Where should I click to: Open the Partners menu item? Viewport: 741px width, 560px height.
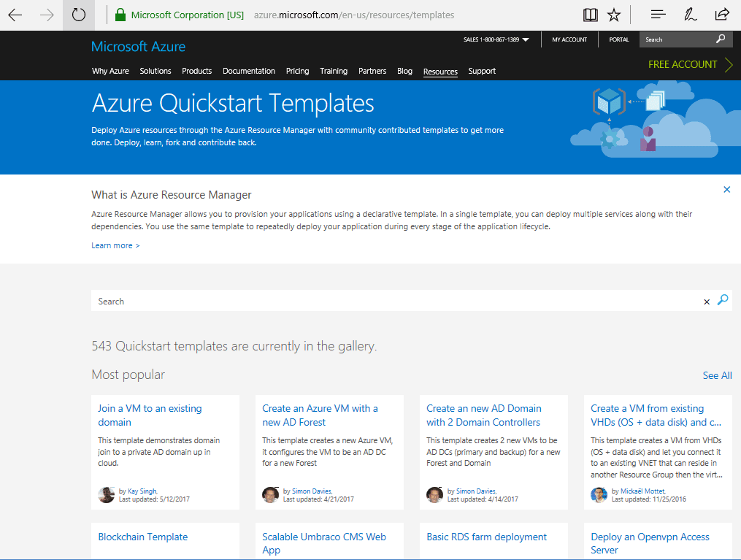[x=372, y=71]
